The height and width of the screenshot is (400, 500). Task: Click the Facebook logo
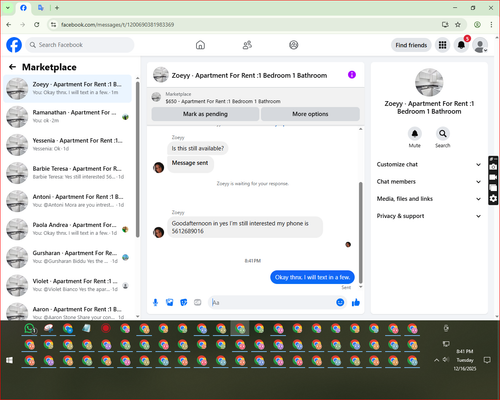[14, 45]
